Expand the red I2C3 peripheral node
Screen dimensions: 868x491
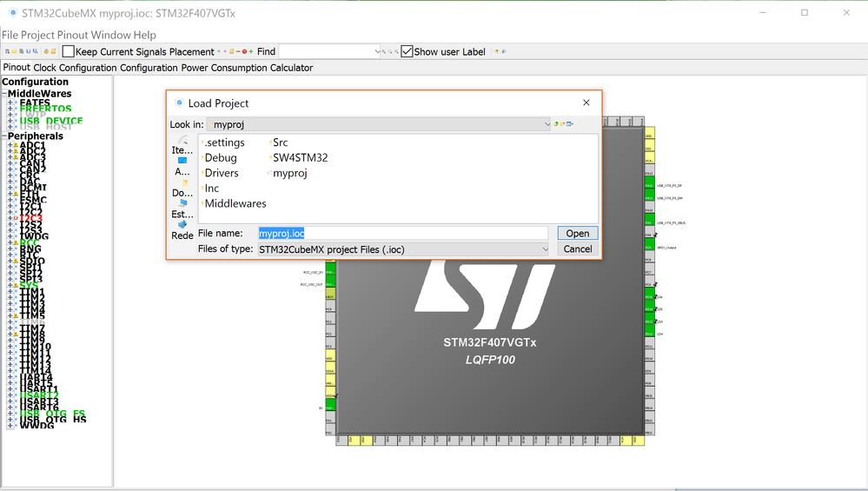(x=10, y=218)
